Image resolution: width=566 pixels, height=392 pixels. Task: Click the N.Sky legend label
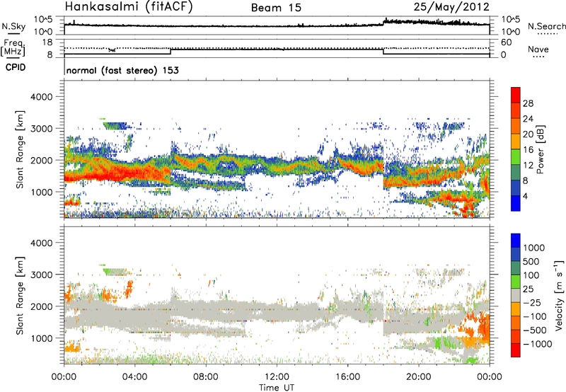pyautogui.click(x=13, y=26)
